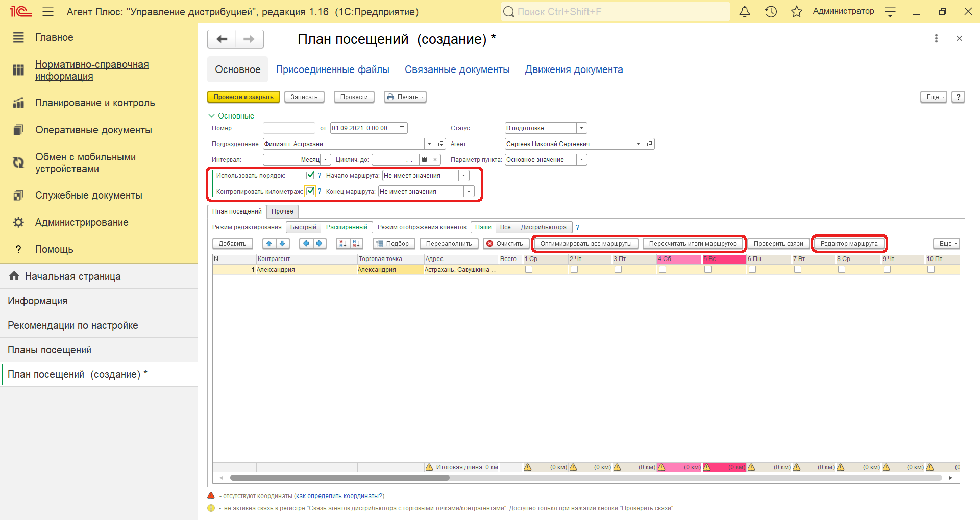Click right scroll arrow of table scrollbar
Screen dimensions: 980x520
point(950,478)
